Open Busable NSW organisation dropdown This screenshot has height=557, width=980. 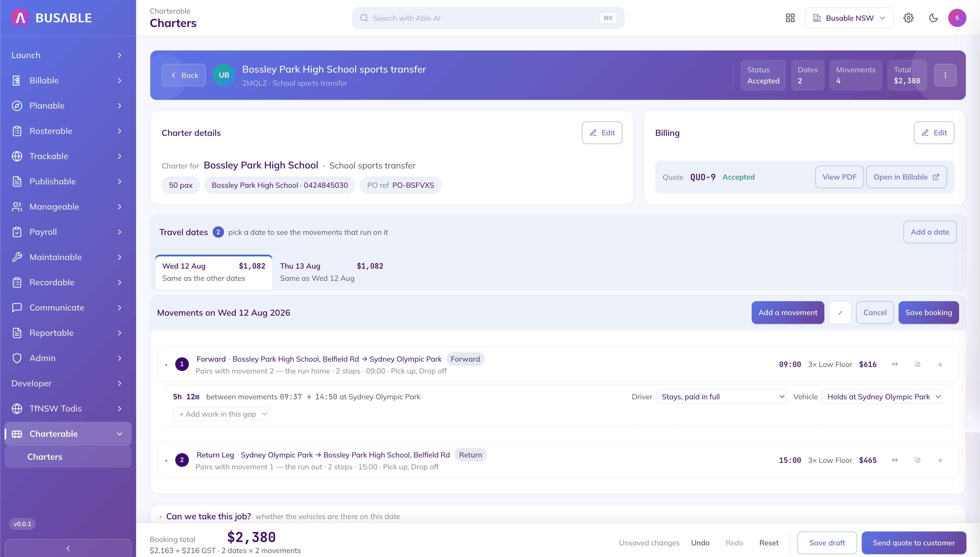[849, 18]
